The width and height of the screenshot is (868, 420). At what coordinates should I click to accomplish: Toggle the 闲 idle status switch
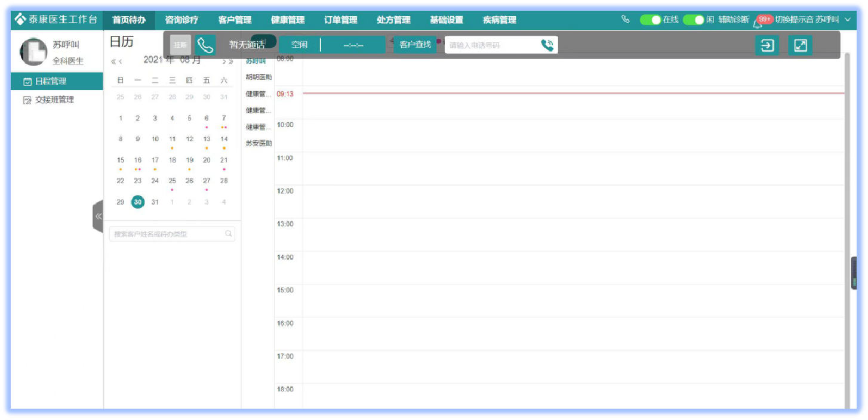(693, 20)
